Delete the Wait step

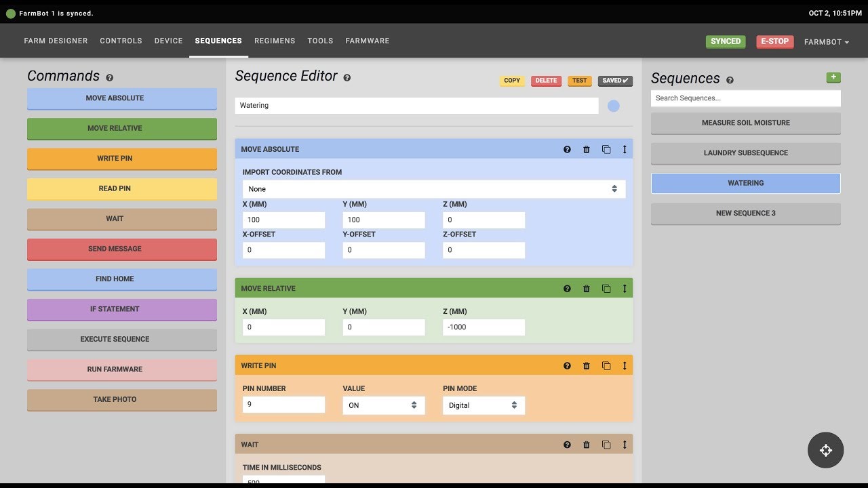[587, 445]
